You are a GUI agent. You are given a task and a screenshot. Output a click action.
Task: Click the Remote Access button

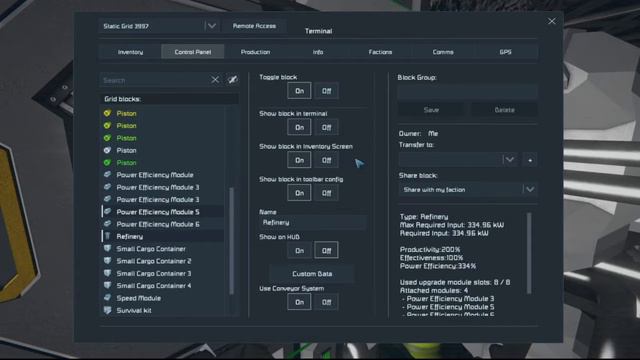click(254, 26)
